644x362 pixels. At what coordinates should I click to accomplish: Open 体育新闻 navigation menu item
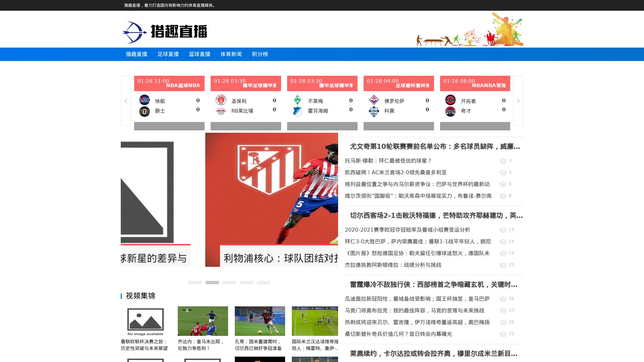(231, 54)
